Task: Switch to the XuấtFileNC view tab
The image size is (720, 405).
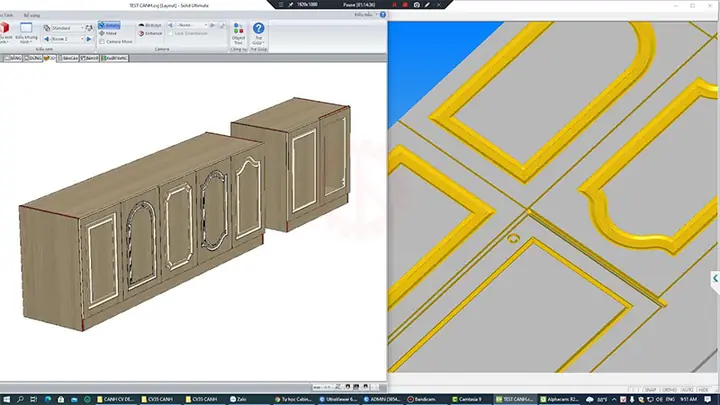Action: pos(115,58)
